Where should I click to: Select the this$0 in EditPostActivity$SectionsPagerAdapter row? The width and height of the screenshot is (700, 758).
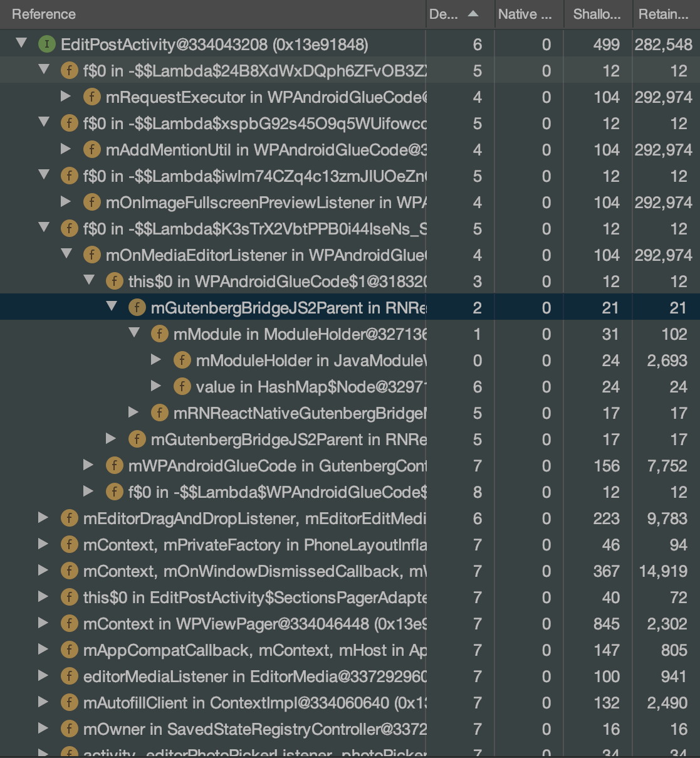tap(350, 597)
